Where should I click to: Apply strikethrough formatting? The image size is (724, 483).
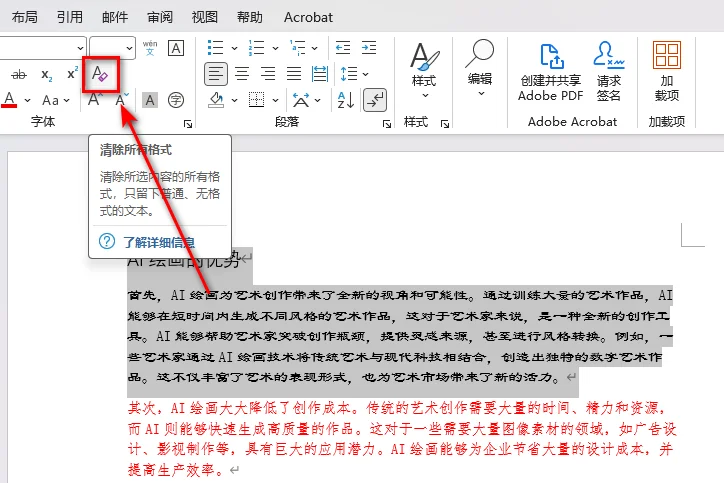(19, 74)
